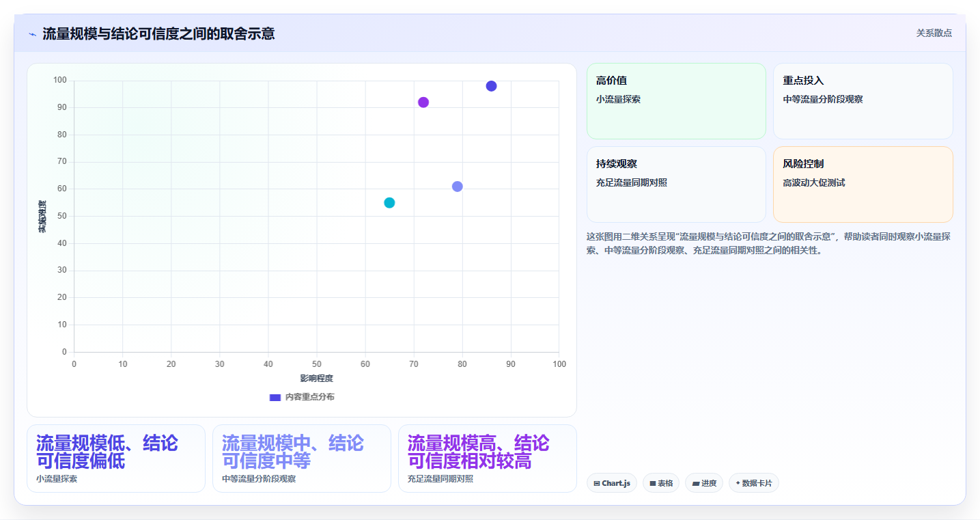Open the 持续观察 card
This screenshot has height=520, width=980.
tap(676, 184)
